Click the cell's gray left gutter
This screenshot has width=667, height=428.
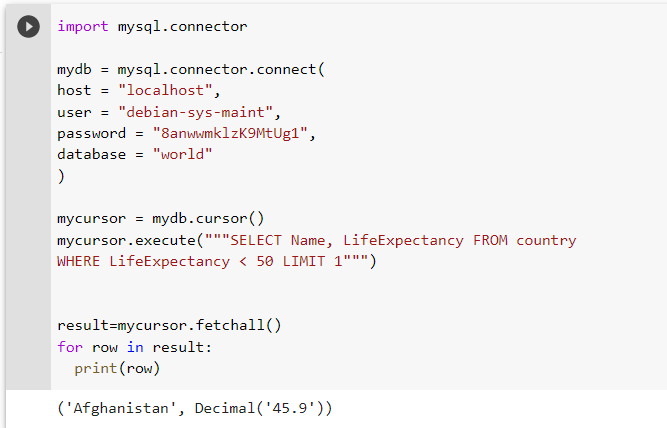[x=28, y=213]
